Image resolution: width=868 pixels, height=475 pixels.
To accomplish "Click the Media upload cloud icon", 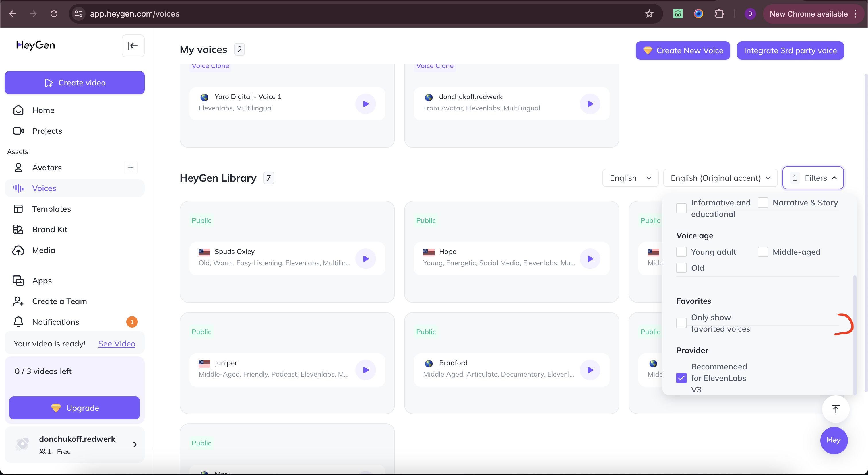I will tap(18, 250).
